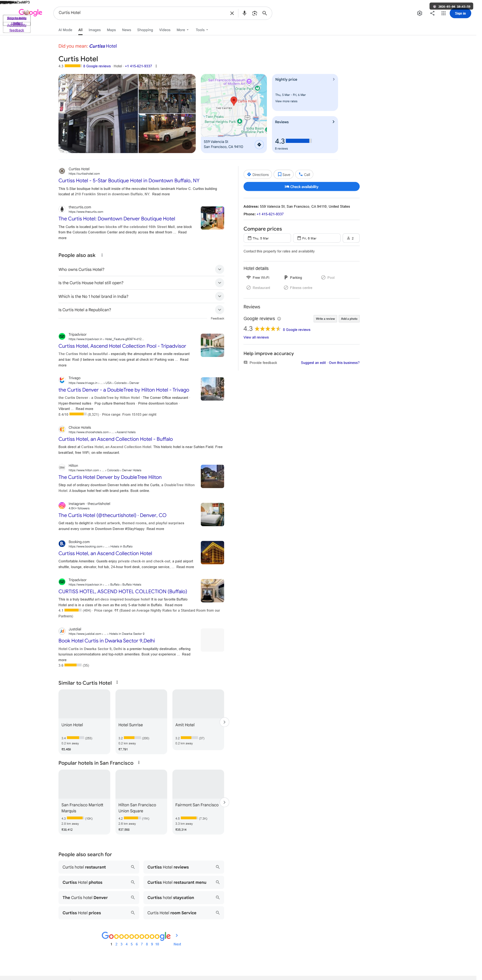Click the Save button

click(x=284, y=175)
